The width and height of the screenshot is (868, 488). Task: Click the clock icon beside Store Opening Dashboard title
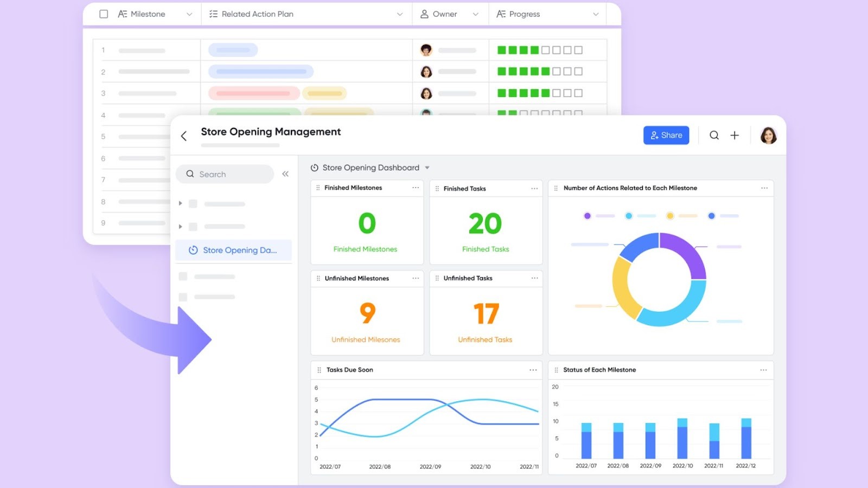[314, 168]
